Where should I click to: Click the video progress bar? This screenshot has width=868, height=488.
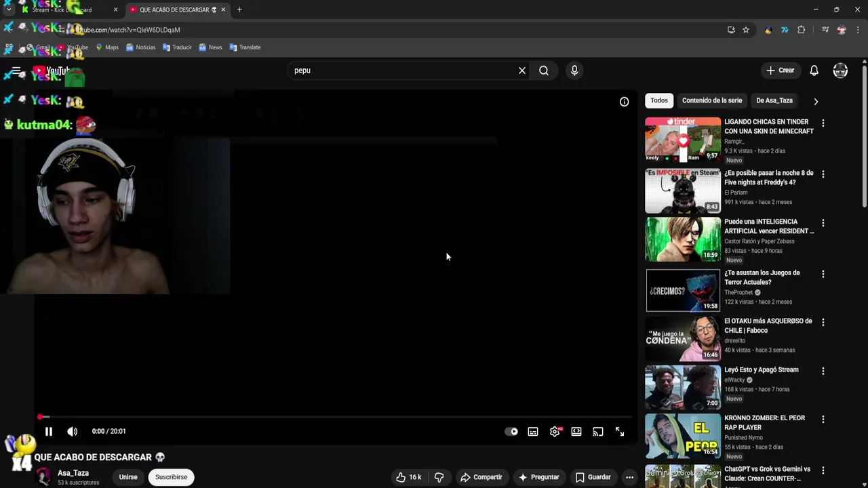point(337,417)
